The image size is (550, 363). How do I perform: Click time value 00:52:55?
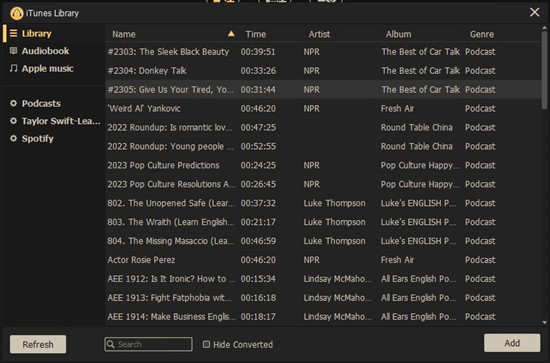(258, 146)
